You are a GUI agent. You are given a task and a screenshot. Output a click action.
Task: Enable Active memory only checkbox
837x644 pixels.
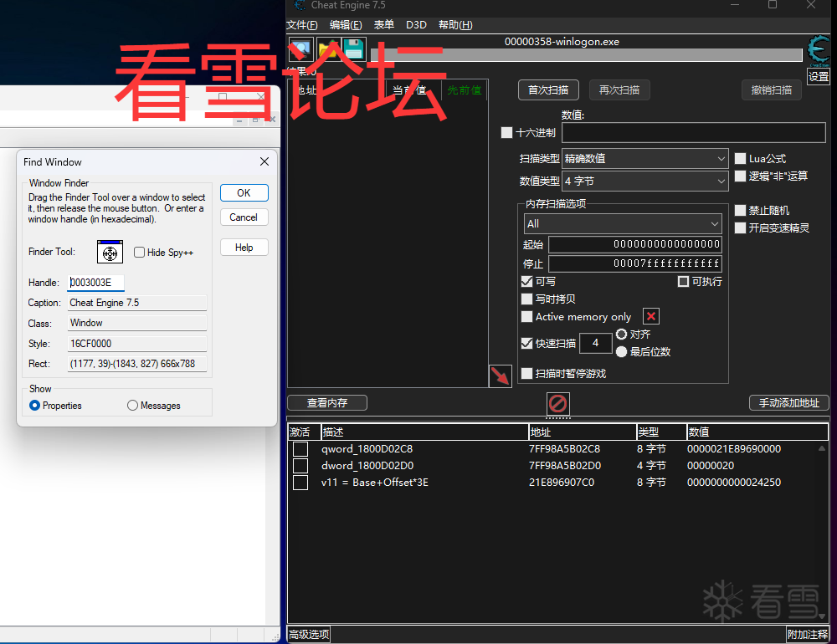coord(526,316)
